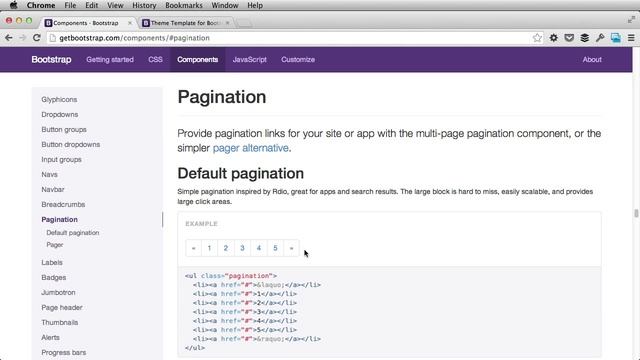This screenshot has width=640, height=360.
Task: Click the address bar URL field
Action: click(x=294, y=38)
